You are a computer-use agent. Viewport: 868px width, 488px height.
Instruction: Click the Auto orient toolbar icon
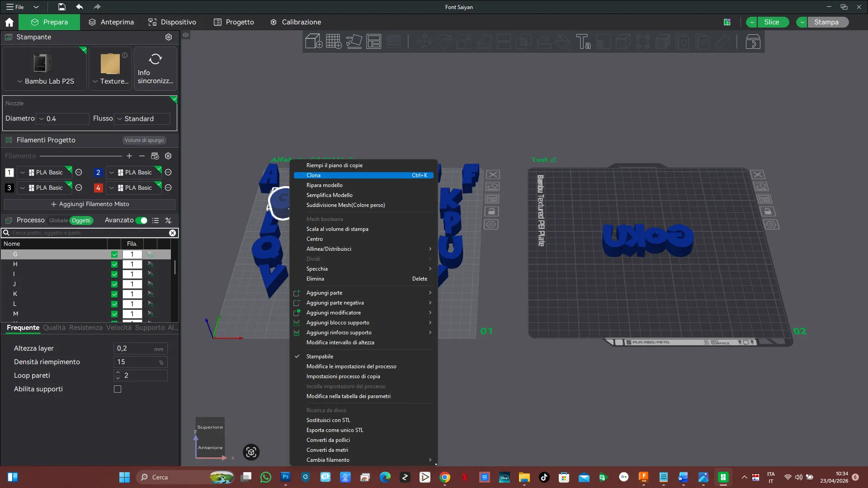pos(354,42)
